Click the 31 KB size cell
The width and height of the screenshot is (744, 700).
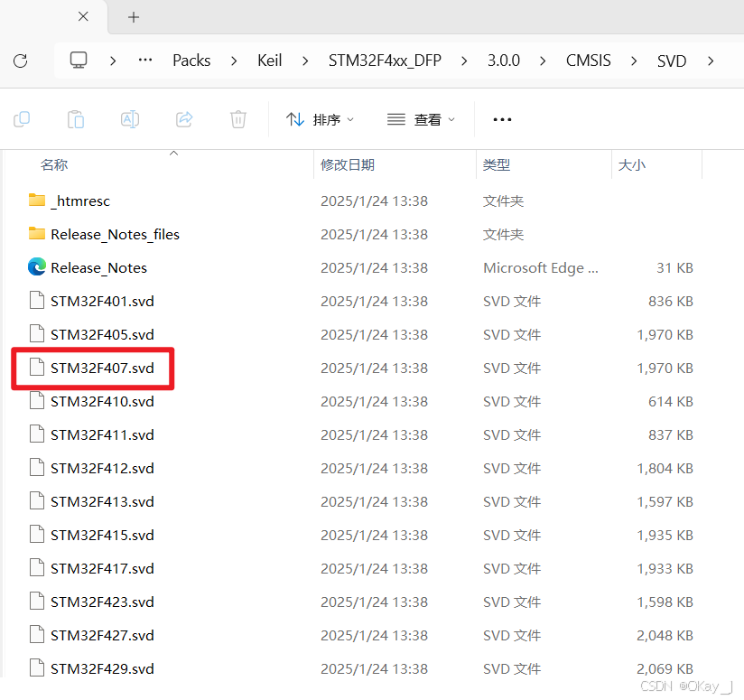click(x=674, y=267)
